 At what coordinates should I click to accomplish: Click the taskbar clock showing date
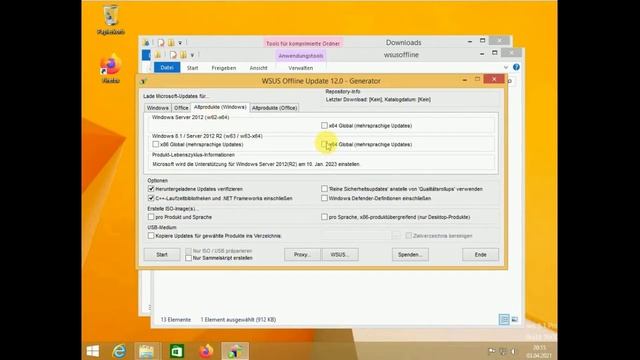coord(539,351)
